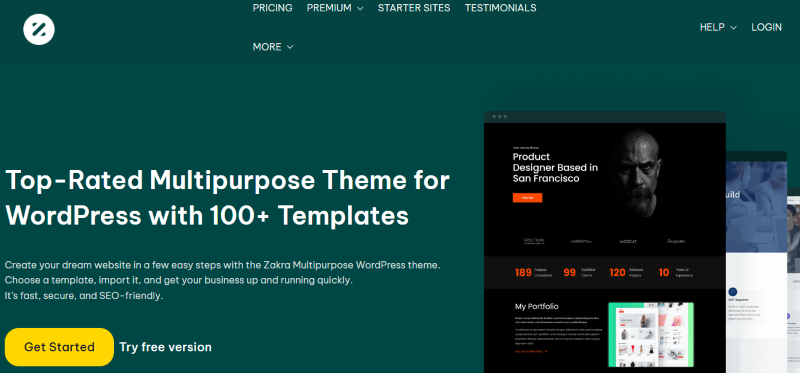
Task: Click the orange link under My Portfolio text
Action: click(531, 352)
